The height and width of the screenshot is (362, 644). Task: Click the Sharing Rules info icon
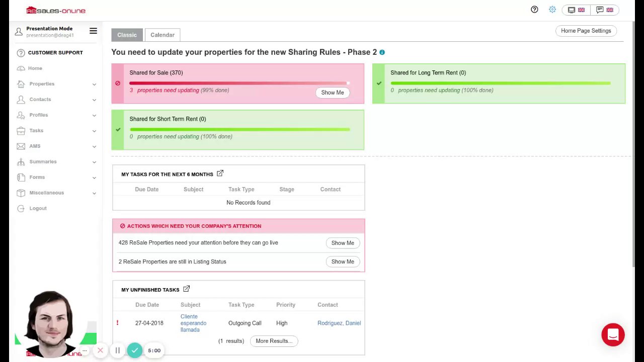click(382, 52)
